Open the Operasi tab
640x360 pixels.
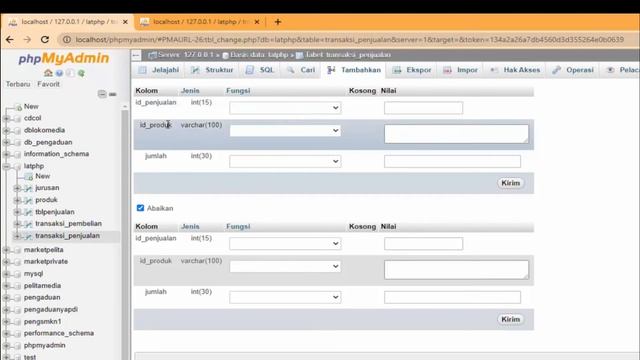pos(573,70)
